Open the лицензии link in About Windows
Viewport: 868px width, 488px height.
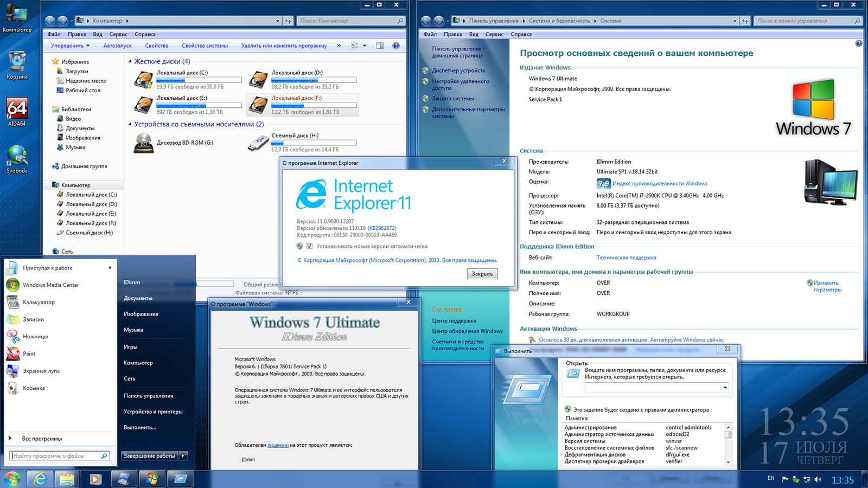click(278, 445)
